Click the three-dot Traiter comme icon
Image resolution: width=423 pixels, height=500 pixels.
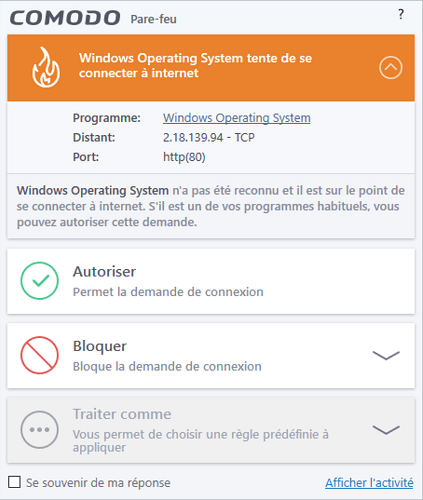(x=40, y=430)
